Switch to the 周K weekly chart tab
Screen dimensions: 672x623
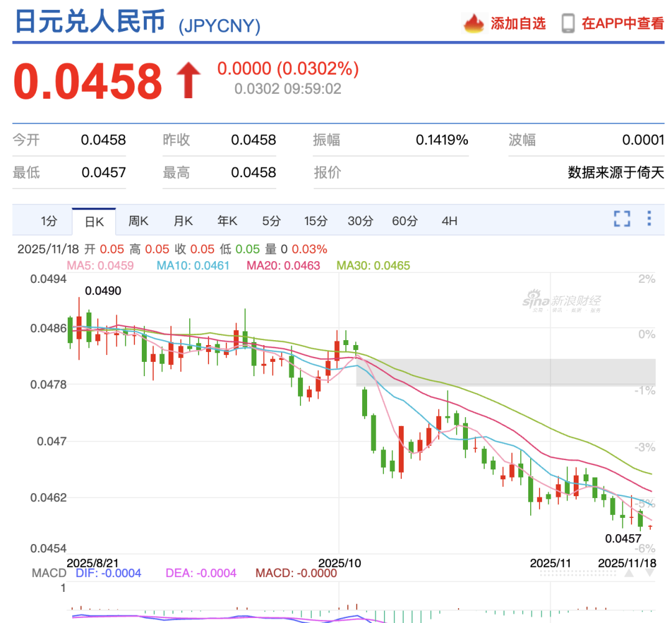click(x=138, y=221)
